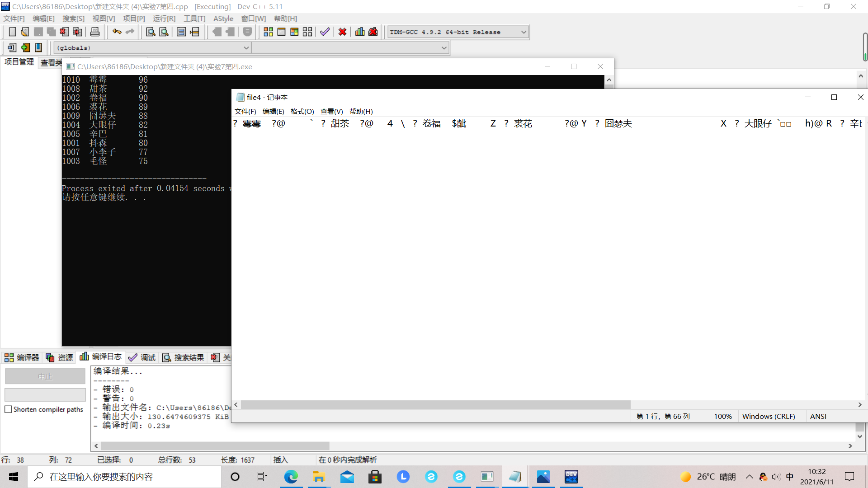Expand the (globals) scope dropdown
This screenshot has height=488, width=868.
[x=246, y=48]
